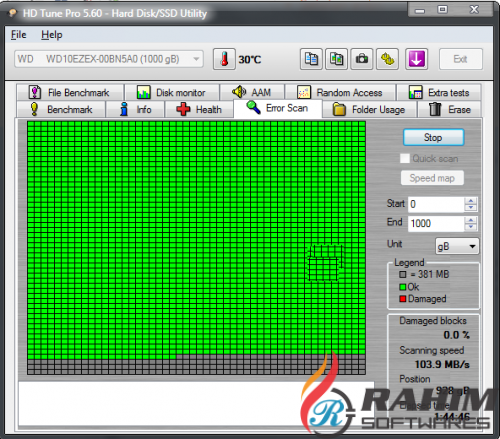Switch to the Benchmark tab
This screenshot has width=500, height=439.
[61, 109]
